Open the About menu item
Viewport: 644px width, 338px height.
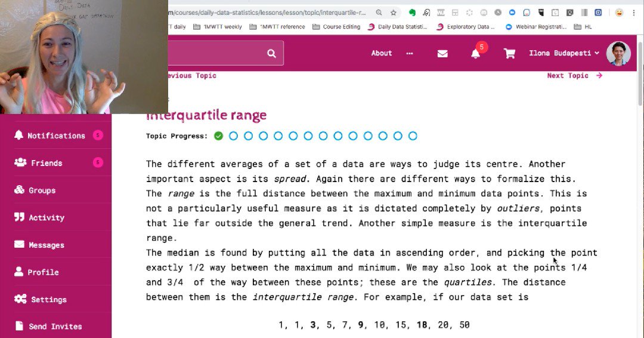(382, 53)
